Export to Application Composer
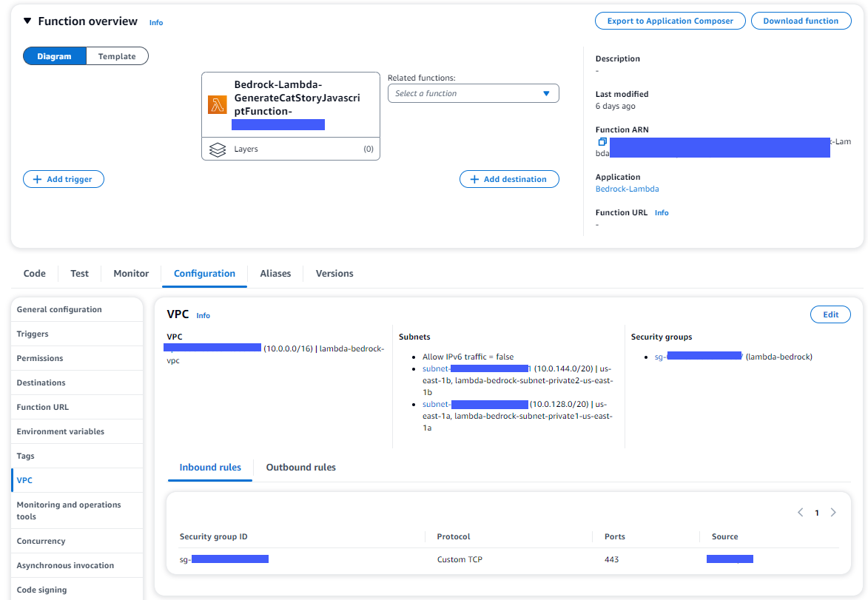This screenshot has height=600, width=868. point(670,21)
